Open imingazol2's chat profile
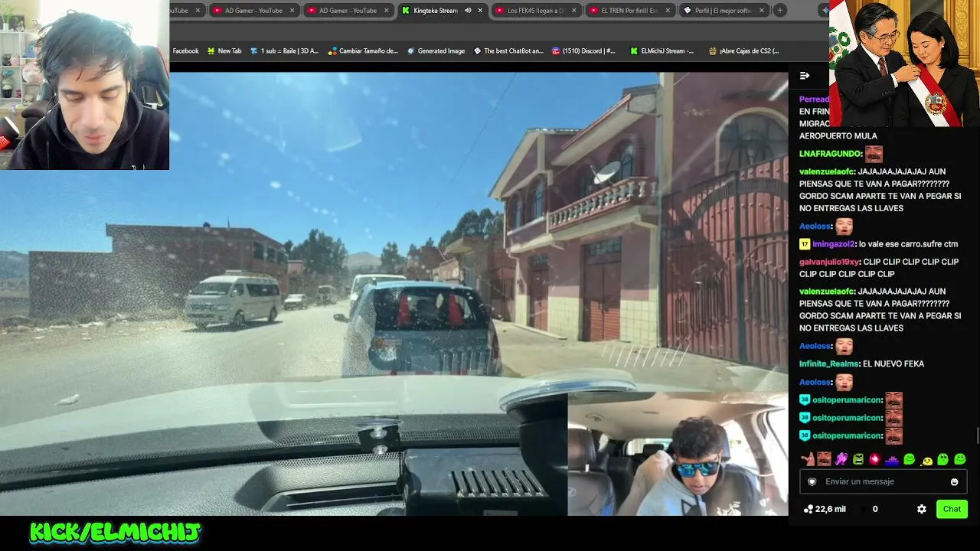 [x=834, y=244]
